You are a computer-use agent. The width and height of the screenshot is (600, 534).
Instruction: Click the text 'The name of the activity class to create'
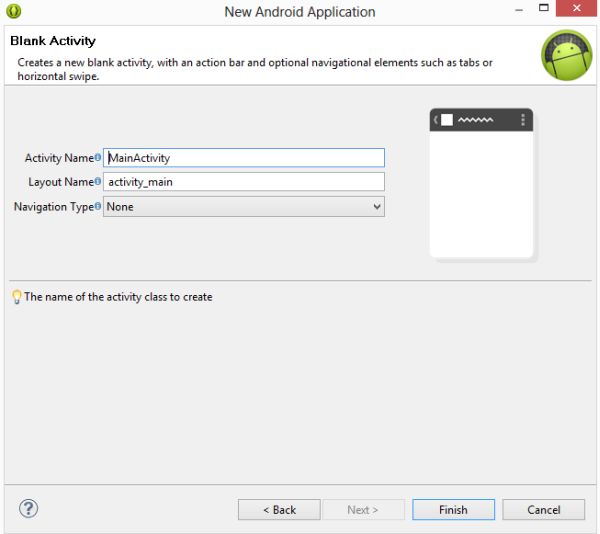coord(118,297)
